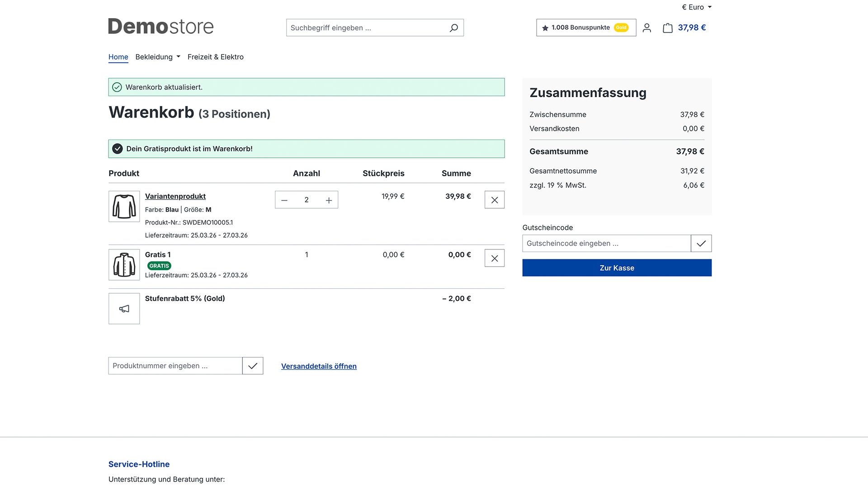Click the Versandkosten label
This screenshot has height=488, width=868.
pos(554,128)
